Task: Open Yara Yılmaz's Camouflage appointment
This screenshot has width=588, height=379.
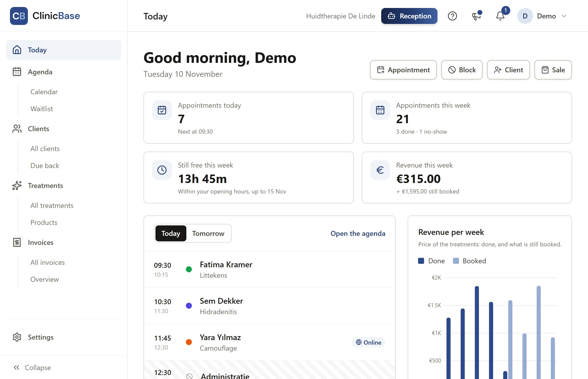Action: [x=270, y=342]
